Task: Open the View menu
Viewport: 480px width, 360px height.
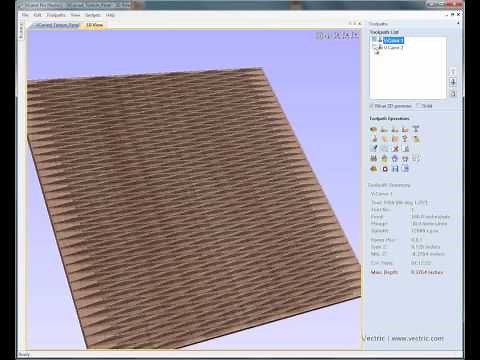Action: [x=75, y=15]
